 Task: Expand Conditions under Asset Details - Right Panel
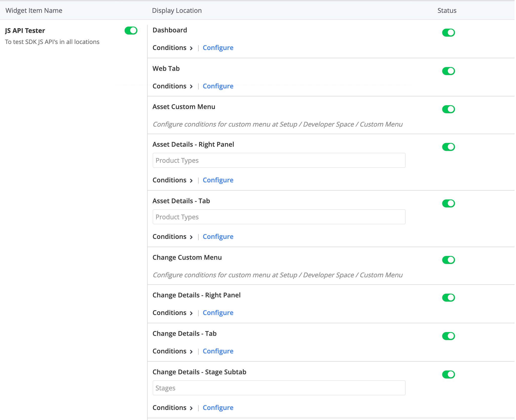[x=173, y=180]
